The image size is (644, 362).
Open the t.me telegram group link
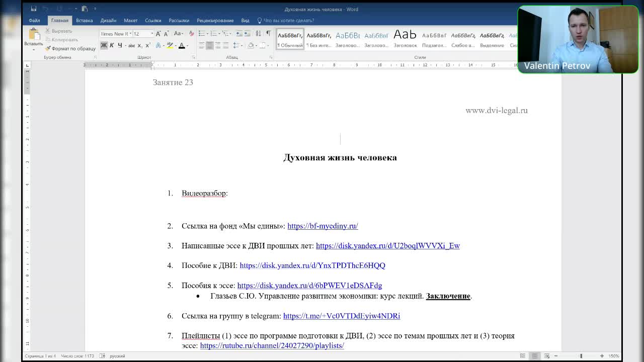(x=342, y=316)
